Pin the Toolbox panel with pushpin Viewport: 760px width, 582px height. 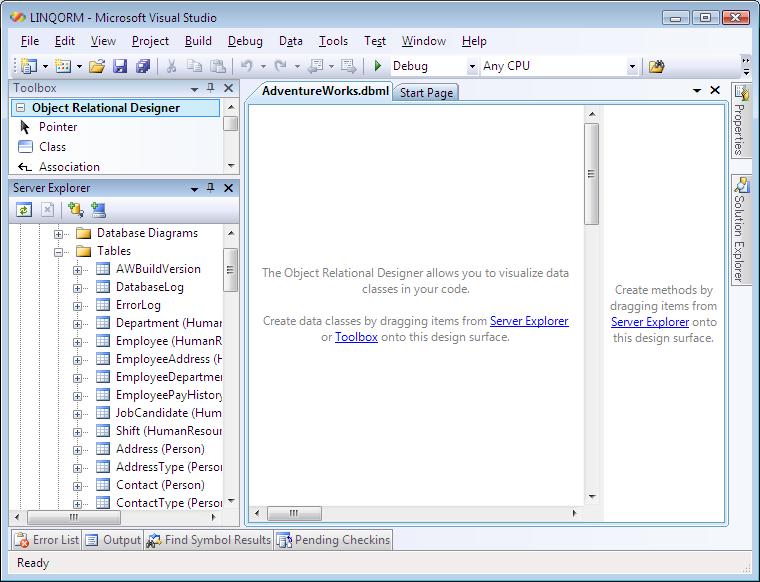tap(210, 88)
